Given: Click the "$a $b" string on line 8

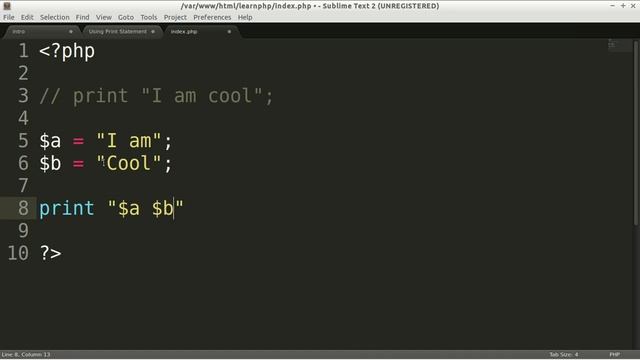Looking at the screenshot, I should 146,209.
